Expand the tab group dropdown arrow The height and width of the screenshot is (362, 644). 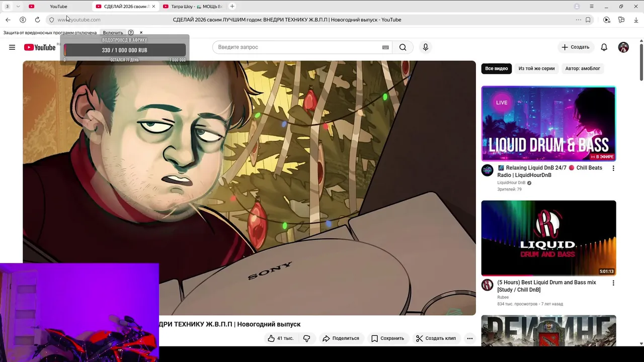pos(18,7)
